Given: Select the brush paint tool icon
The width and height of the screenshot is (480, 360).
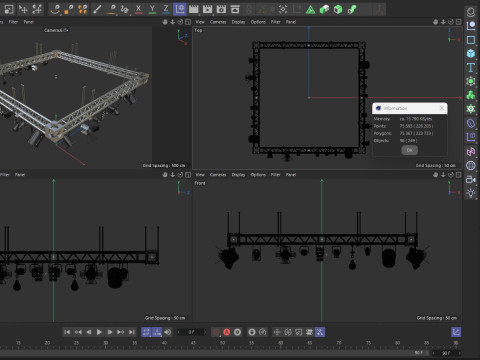Looking at the screenshot, I should [x=97, y=9].
